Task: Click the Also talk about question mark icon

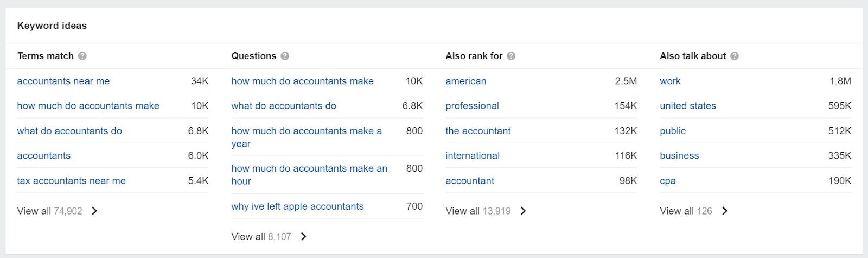Action: (735, 56)
